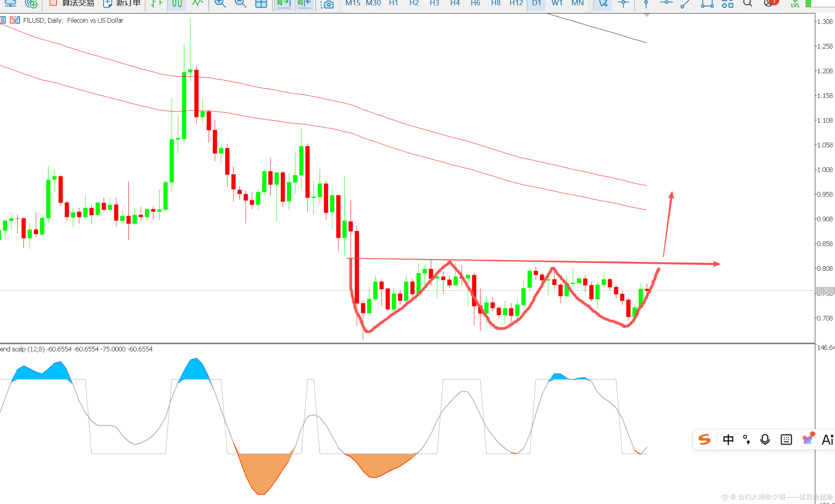Viewport: 835px width, 504px height.
Task: Select the crosshair tool
Action: (623, 3)
